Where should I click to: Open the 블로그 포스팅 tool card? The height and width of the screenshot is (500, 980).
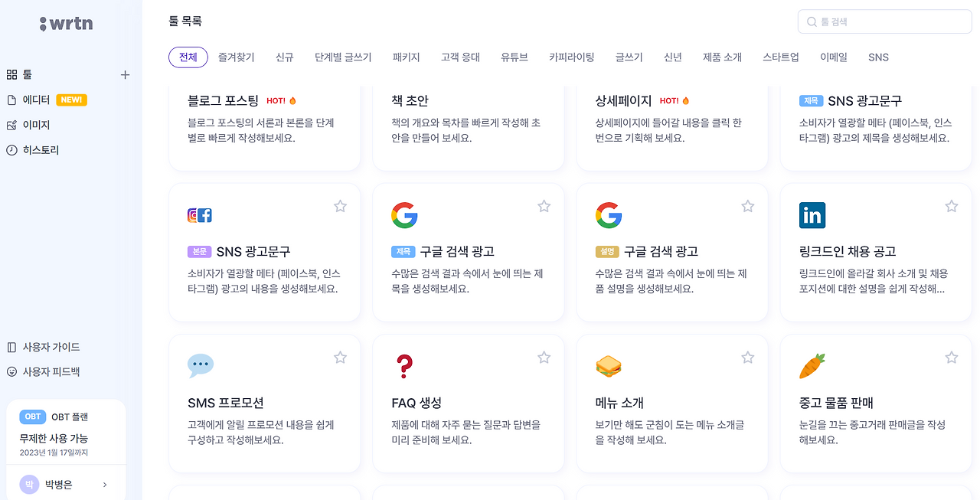(265, 127)
